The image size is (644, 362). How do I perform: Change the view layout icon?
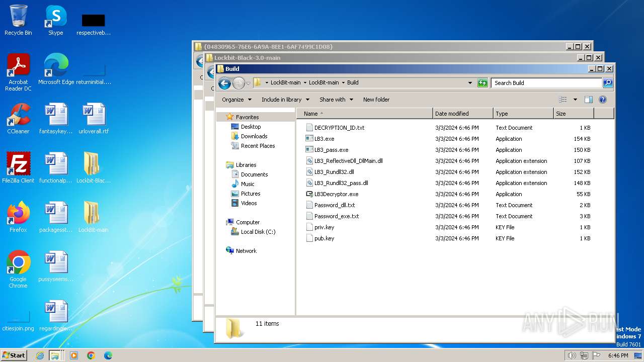click(x=563, y=100)
